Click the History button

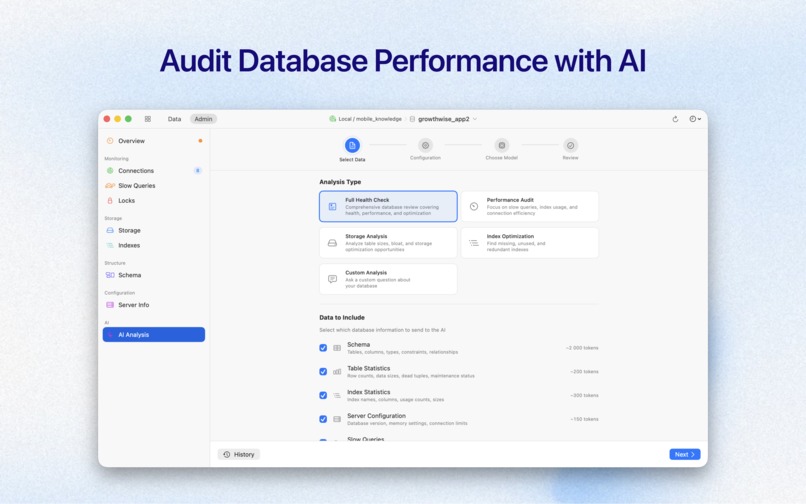click(x=239, y=455)
